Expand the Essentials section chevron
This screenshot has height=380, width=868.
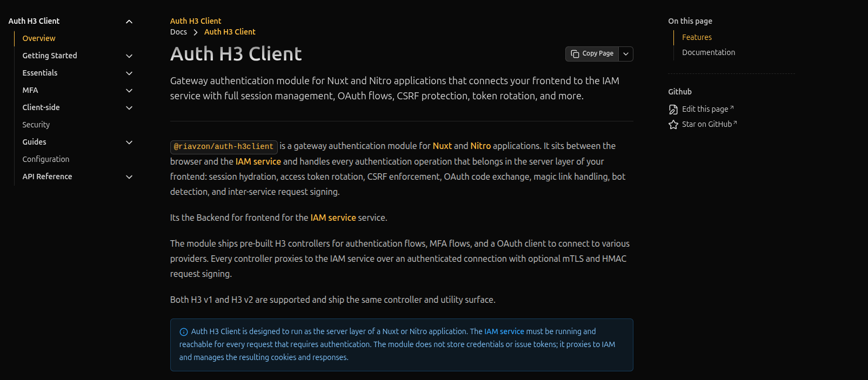(x=129, y=73)
